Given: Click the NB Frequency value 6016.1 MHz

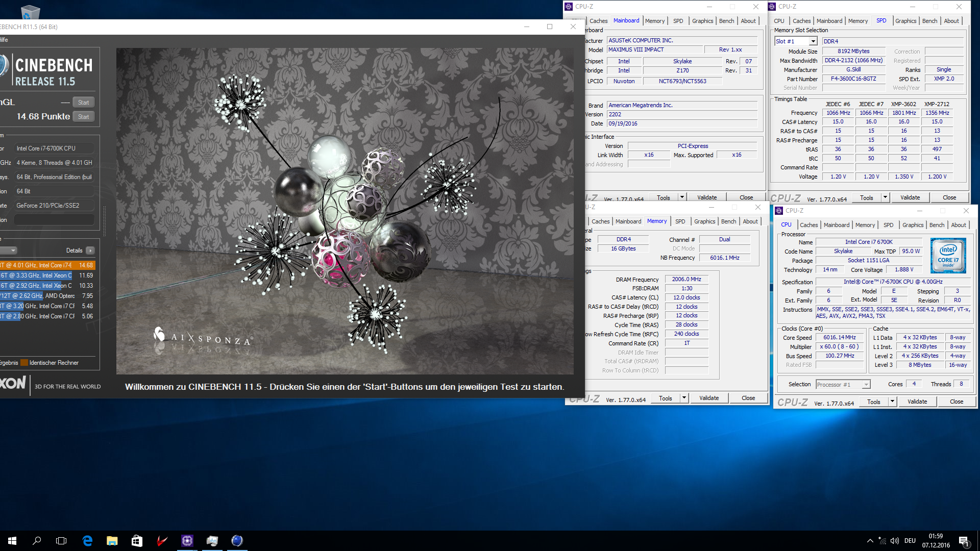Looking at the screenshot, I should click(x=724, y=258).
